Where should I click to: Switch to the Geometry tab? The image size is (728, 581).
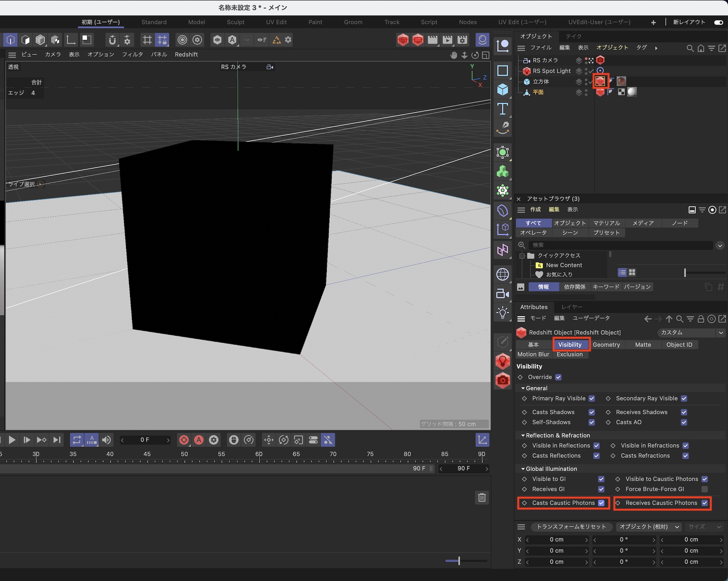[x=606, y=345]
